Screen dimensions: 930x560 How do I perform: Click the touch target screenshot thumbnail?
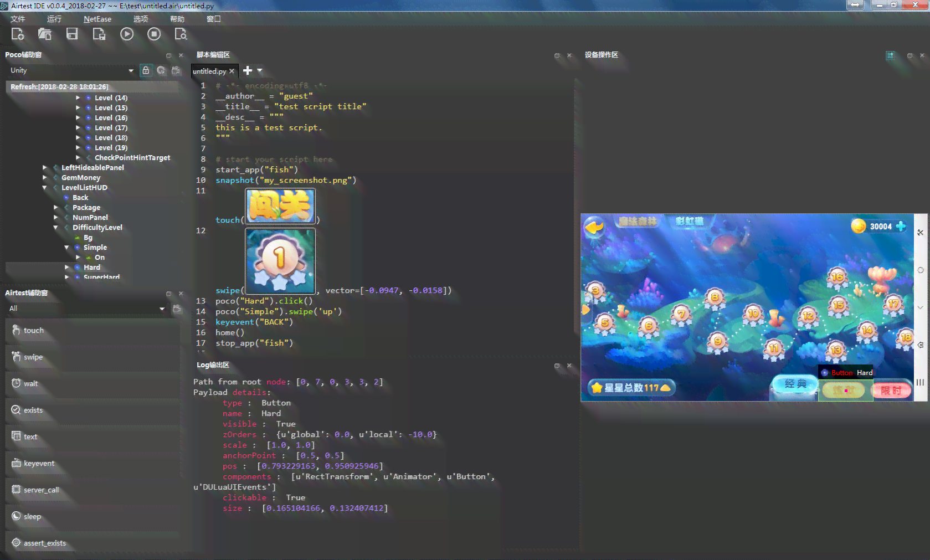click(280, 206)
